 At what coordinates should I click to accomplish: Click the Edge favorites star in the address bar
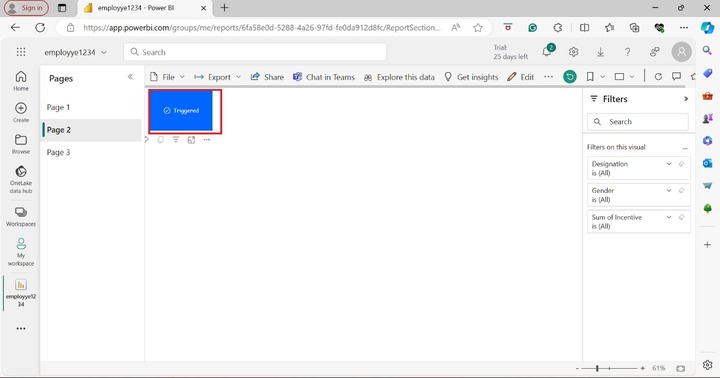click(x=478, y=28)
